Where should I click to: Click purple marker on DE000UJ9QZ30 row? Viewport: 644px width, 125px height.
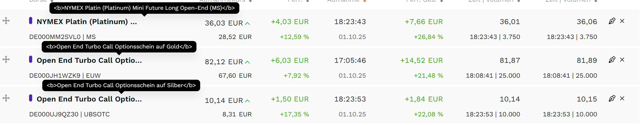30,98
